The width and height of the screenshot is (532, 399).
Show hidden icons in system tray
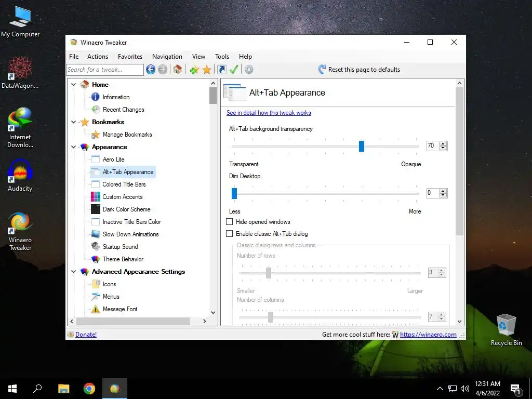click(x=440, y=389)
